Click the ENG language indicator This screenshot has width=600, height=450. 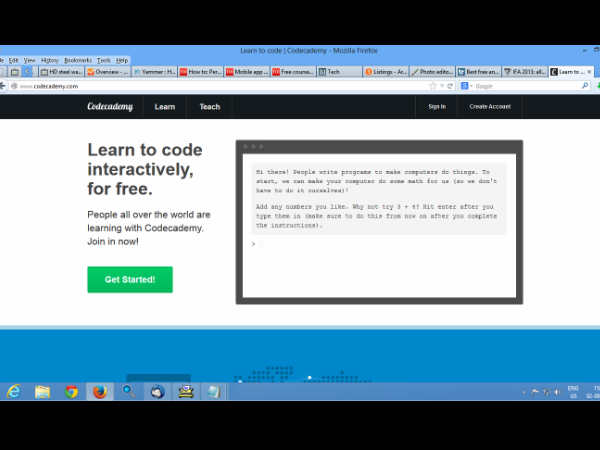(573, 392)
